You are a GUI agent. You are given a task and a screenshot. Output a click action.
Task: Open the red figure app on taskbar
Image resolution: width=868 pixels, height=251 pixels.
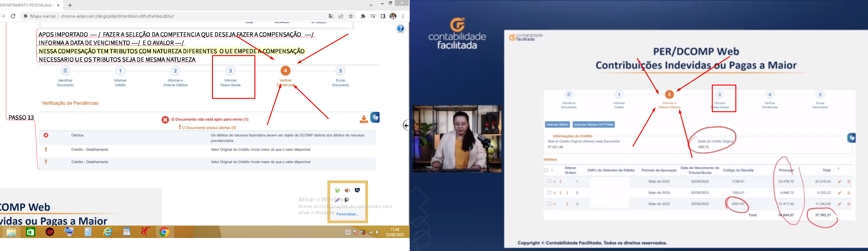(x=146, y=232)
